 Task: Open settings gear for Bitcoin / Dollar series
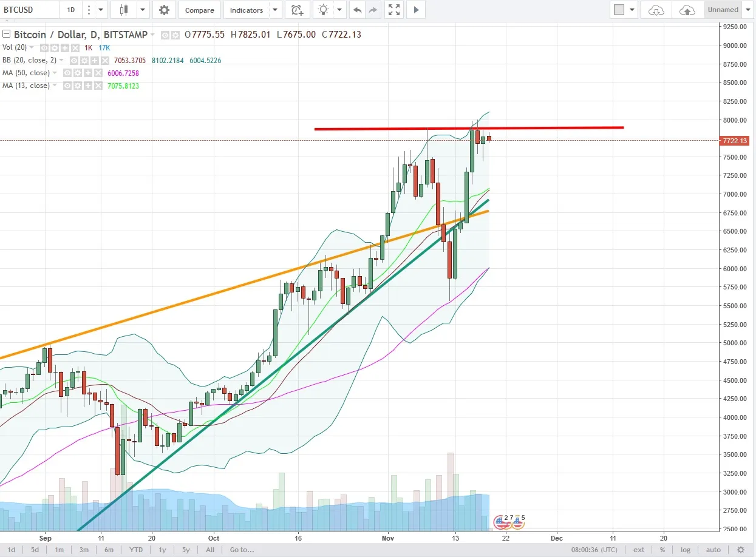[174, 35]
